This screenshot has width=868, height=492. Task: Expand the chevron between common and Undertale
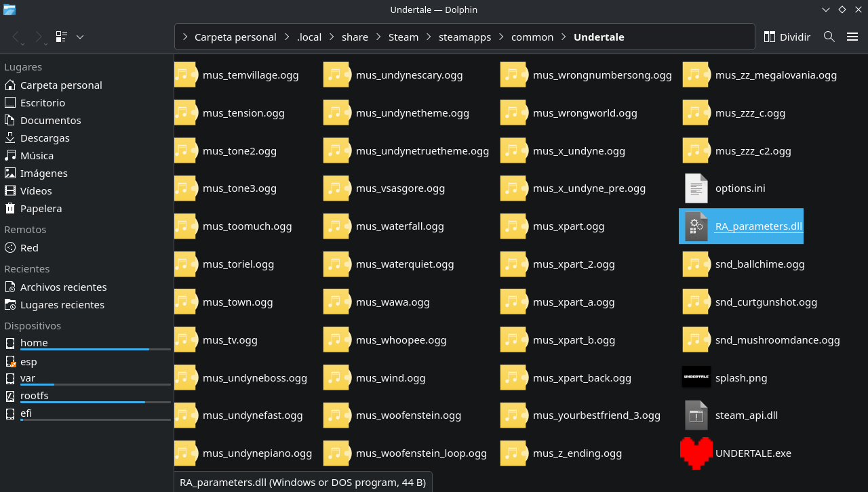(x=564, y=37)
